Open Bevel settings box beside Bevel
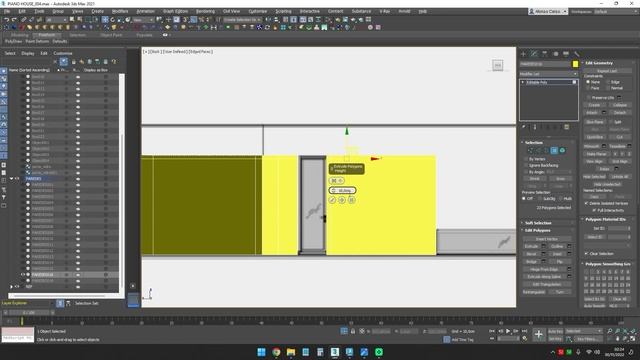This screenshot has width=640, height=360. 544,254
